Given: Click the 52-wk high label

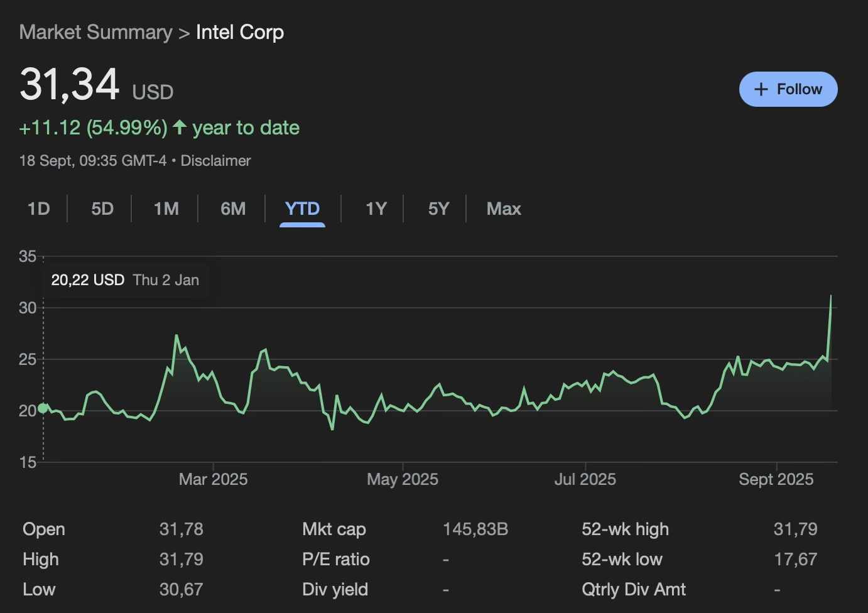Looking at the screenshot, I should pyautogui.click(x=625, y=529).
